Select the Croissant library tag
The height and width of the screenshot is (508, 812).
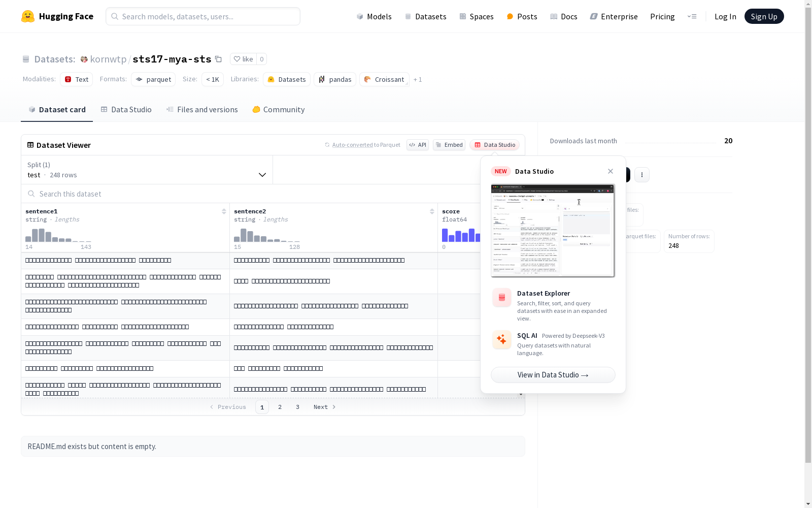point(384,79)
